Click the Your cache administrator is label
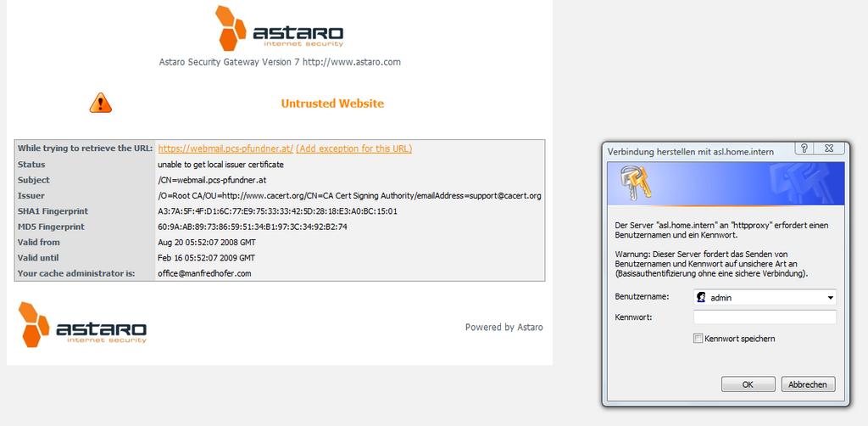 [76, 273]
